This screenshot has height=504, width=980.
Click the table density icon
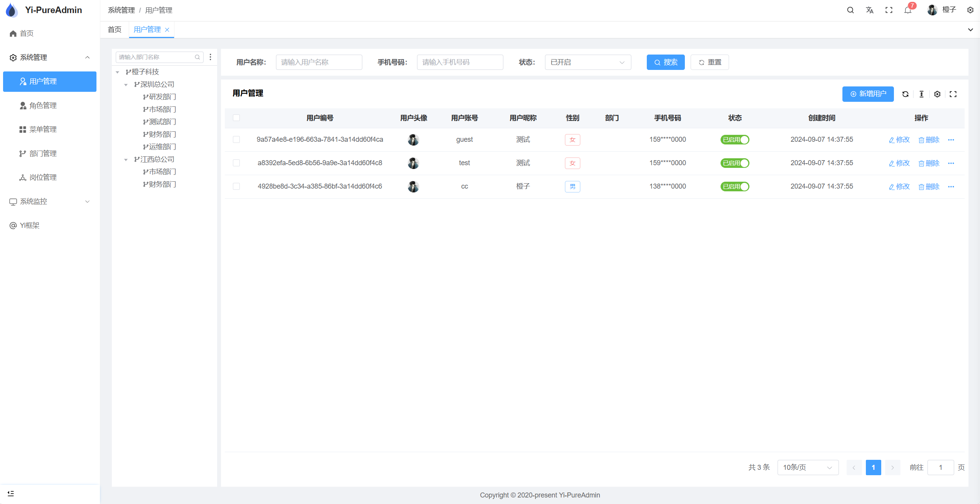pos(922,94)
